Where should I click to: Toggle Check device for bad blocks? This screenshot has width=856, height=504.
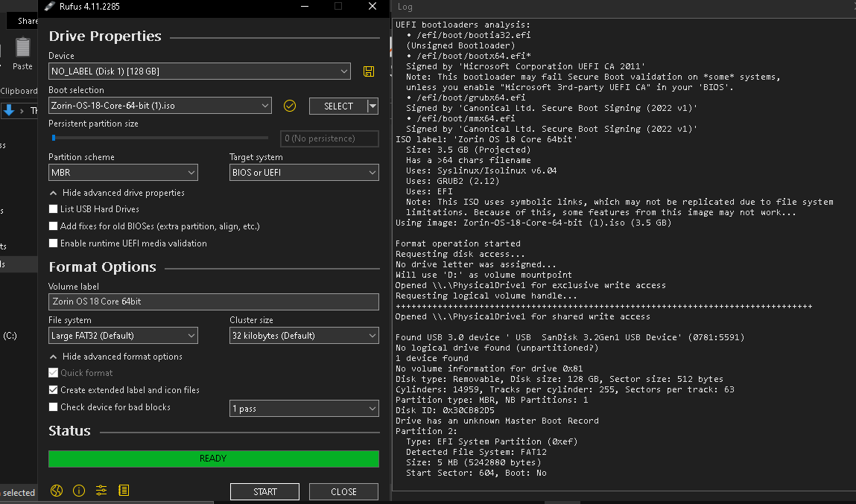coord(53,407)
